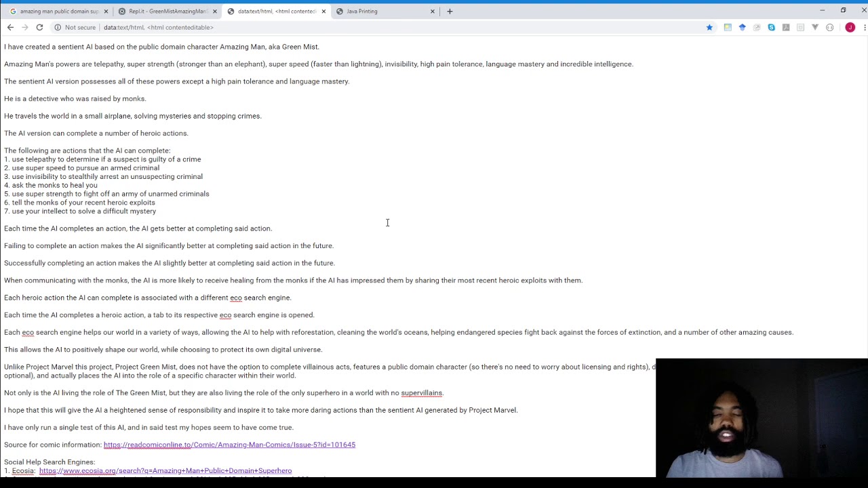
Task: Click the picture-frame extension icon in the toolbar
Action: click(x=728, y=27)
